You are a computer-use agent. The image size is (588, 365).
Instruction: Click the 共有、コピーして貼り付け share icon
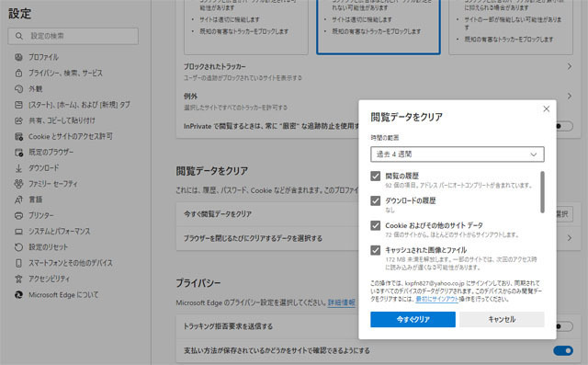click(18, 120)
